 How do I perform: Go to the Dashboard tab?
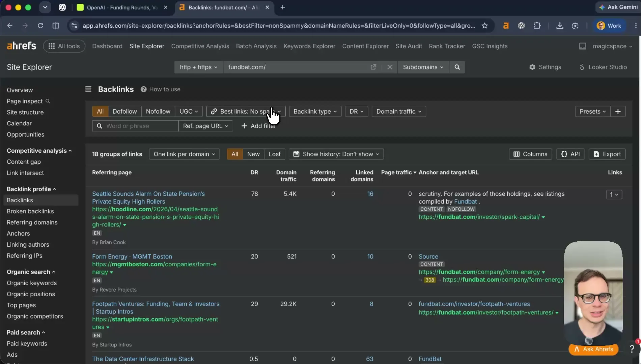coord(107,46)
